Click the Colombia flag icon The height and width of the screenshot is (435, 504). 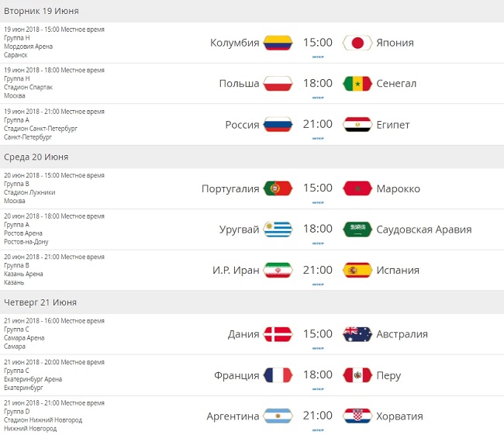[278, 43]
